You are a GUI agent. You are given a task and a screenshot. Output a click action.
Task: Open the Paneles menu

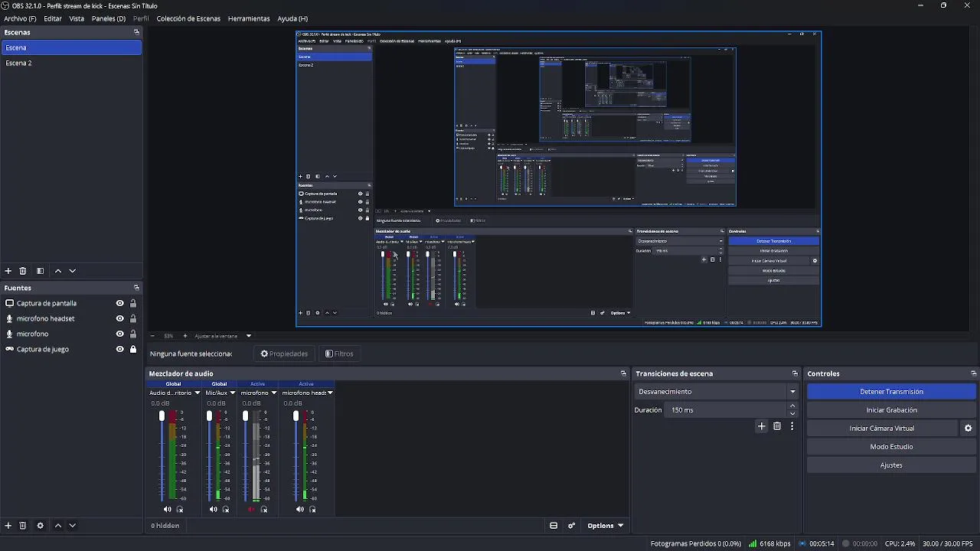click(109, 18)
